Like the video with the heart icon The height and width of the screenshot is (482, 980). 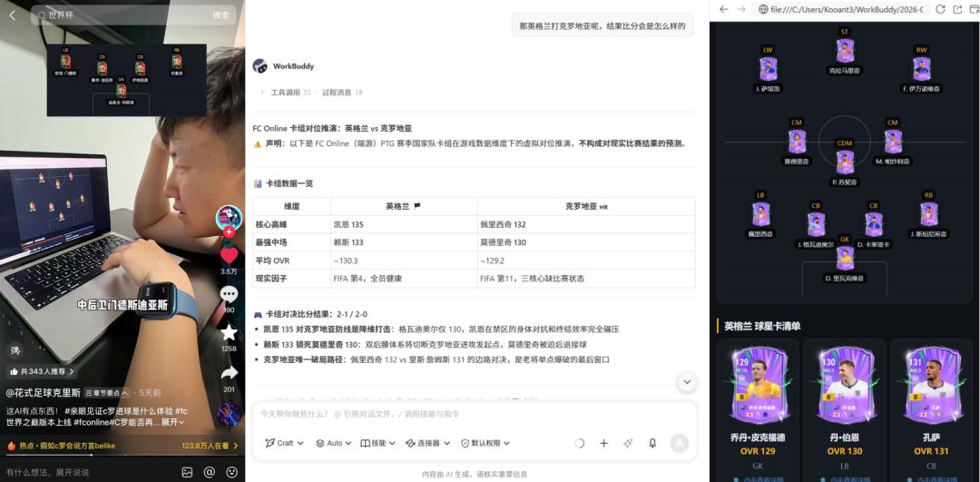[x=229, y=255]
